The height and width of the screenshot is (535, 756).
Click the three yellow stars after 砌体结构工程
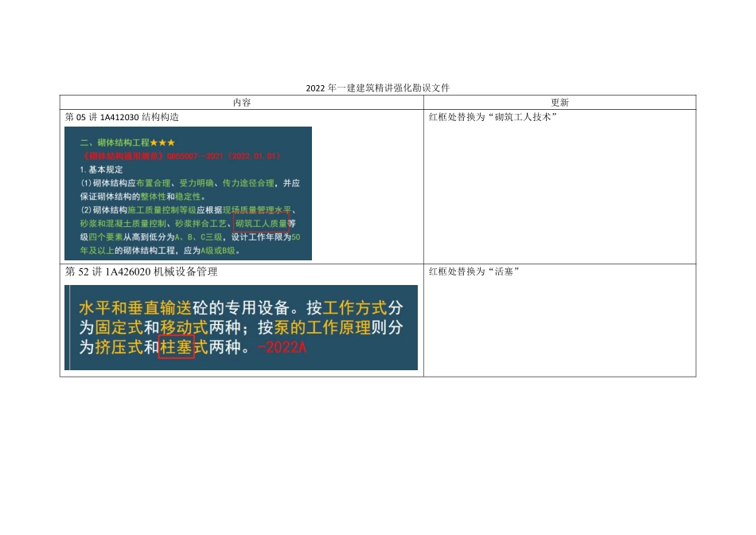click(x=162, y=142)
